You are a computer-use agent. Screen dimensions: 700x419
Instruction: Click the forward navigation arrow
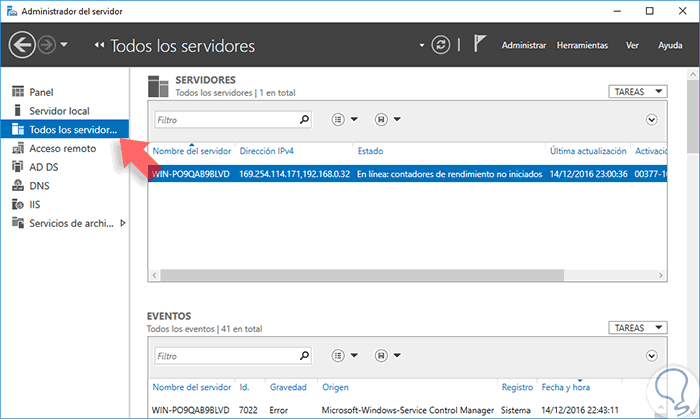pos(46,45)
